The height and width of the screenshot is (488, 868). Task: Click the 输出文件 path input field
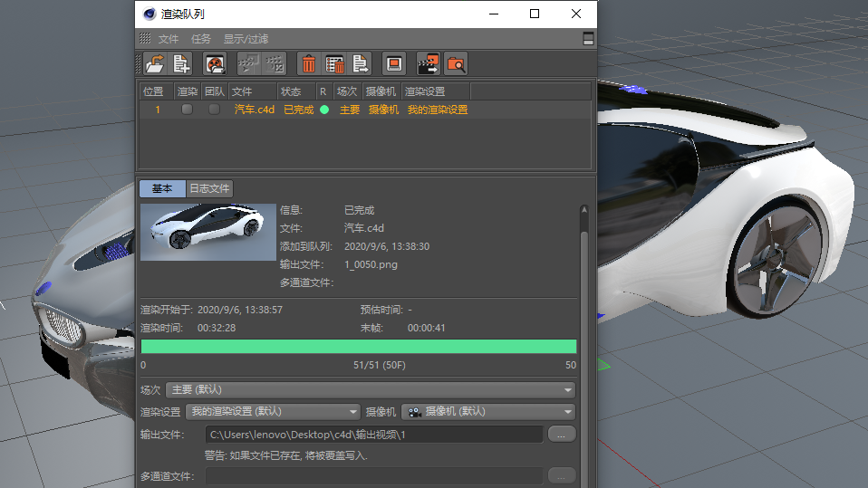click(x=373, y=435)
